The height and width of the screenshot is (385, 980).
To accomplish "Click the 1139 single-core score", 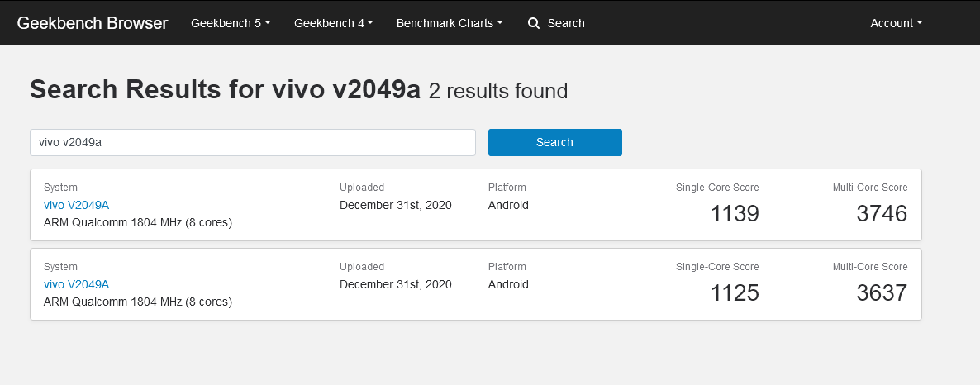I will click(735, 214).
